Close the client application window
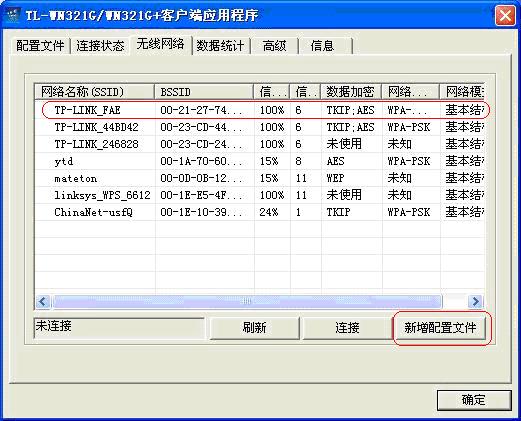The width and height of the screenshot is (521, 421). [505, 15]
